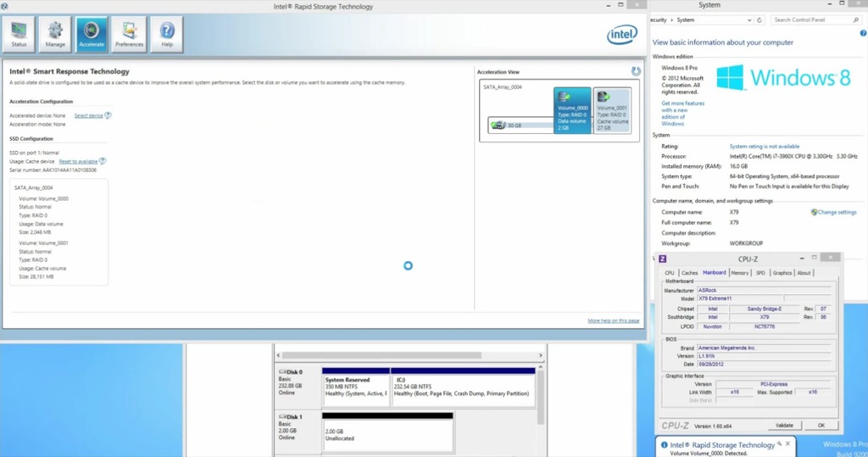Switch to the Graphics tab in CPU-Z
Screen dimensions: 868x457
pos(782,273)
